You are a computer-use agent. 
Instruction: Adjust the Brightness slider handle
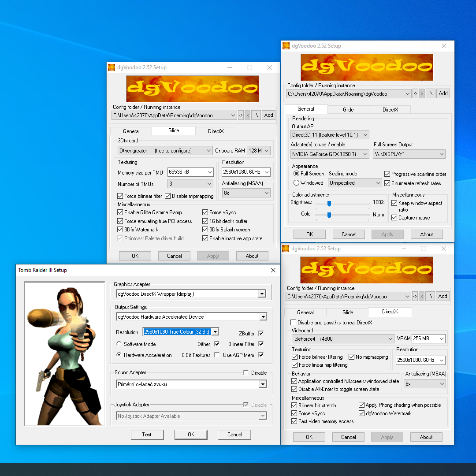pos(329,203)
